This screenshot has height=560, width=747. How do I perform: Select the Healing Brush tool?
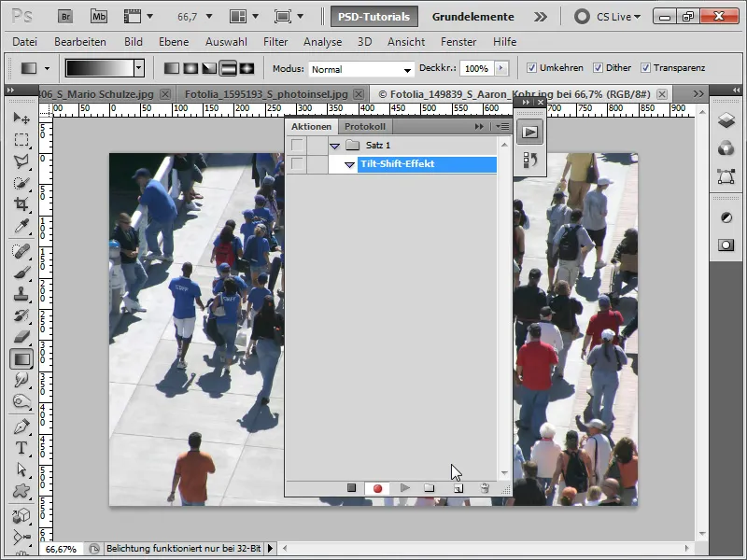(x=21, y=251)
